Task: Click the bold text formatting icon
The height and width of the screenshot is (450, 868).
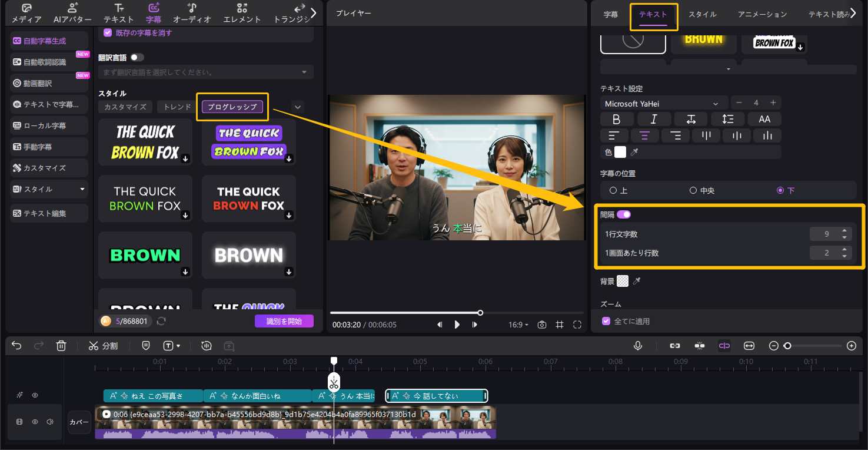Action: (x=617, y=119)
